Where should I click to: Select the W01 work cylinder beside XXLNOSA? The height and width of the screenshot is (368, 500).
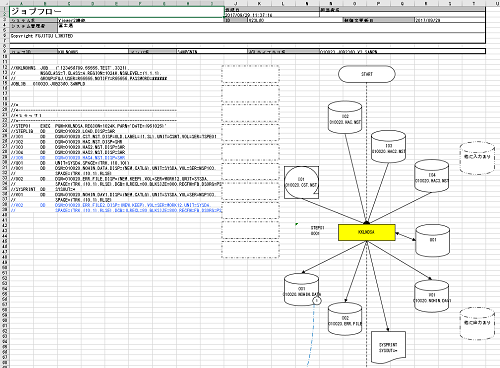(x=433, y=240)
